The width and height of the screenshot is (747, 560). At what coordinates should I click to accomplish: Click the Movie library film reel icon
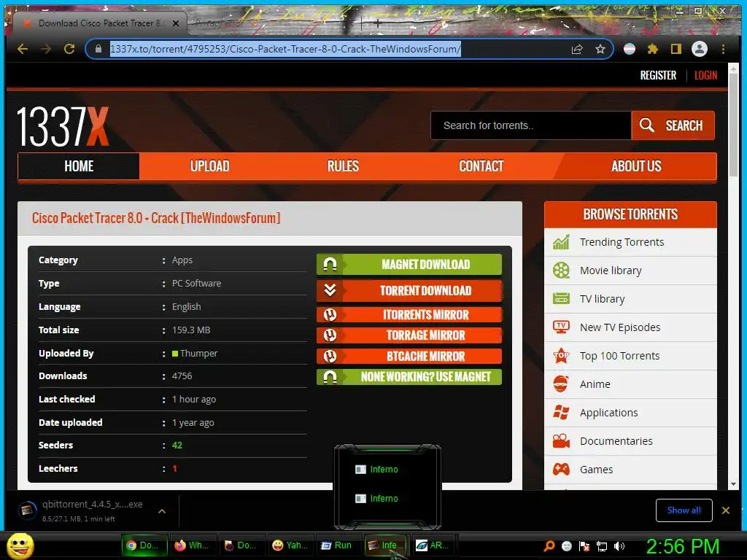coord(561,271)
